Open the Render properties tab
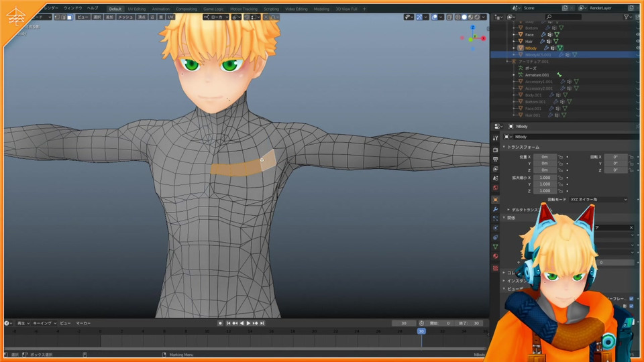644x362 pixels. pos(495,150)
